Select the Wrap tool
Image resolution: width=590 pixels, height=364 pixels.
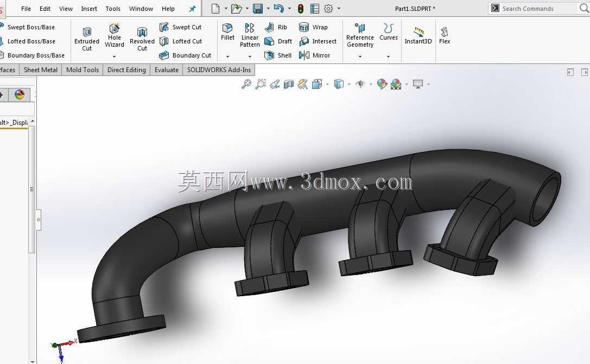(313, 27)
